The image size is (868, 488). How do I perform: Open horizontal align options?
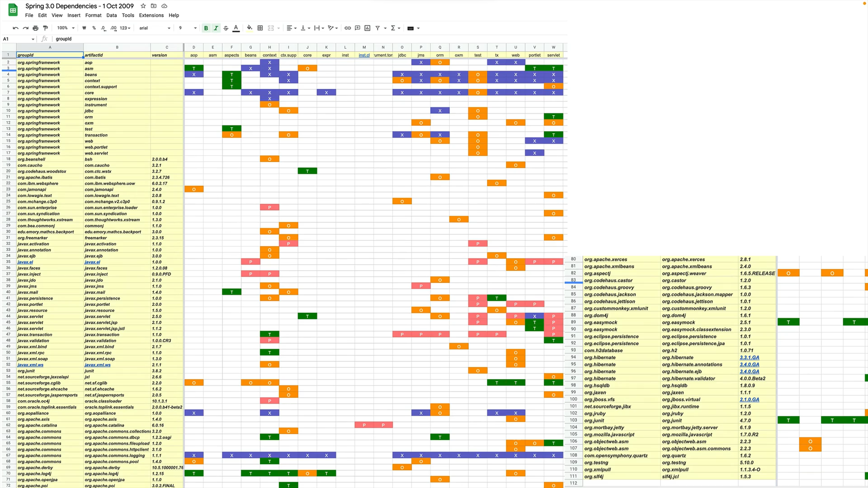pyautogui.click(x=292, y=28)
